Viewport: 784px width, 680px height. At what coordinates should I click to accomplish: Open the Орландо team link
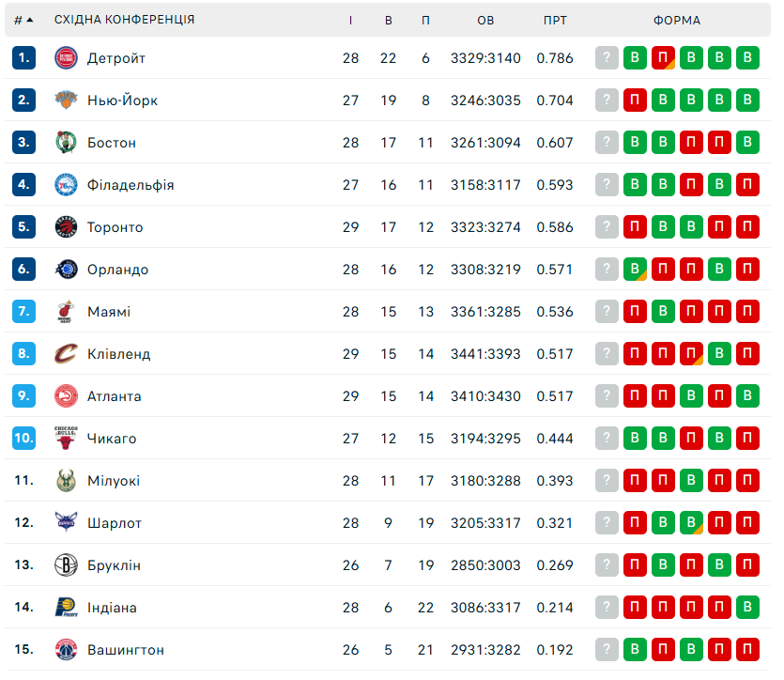point(117,270)
